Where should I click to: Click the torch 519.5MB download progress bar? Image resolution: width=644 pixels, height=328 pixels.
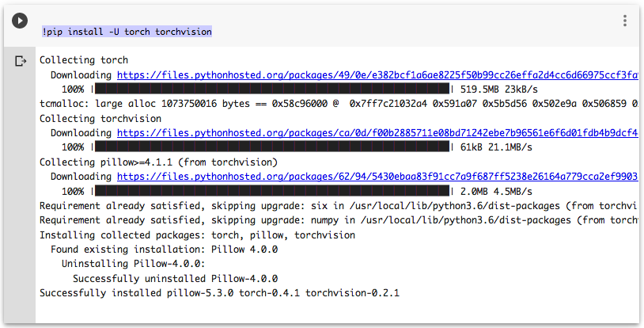(272, 90)
